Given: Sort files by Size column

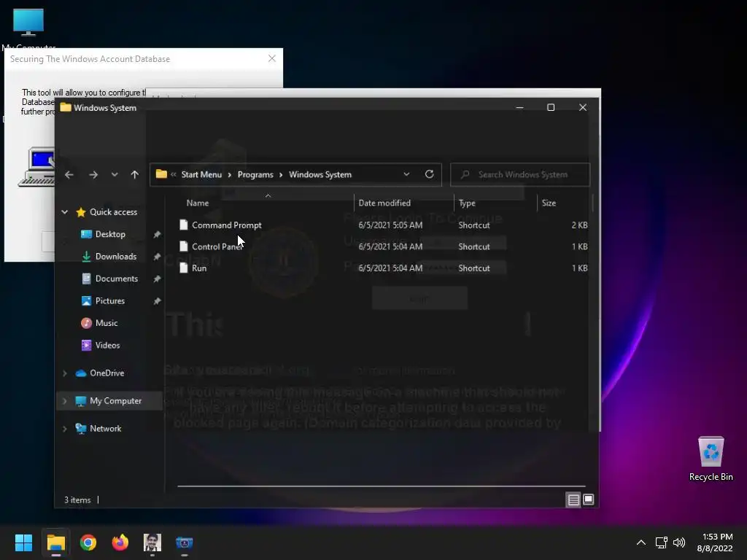Looking at the screenshot, I should point(549,203).
